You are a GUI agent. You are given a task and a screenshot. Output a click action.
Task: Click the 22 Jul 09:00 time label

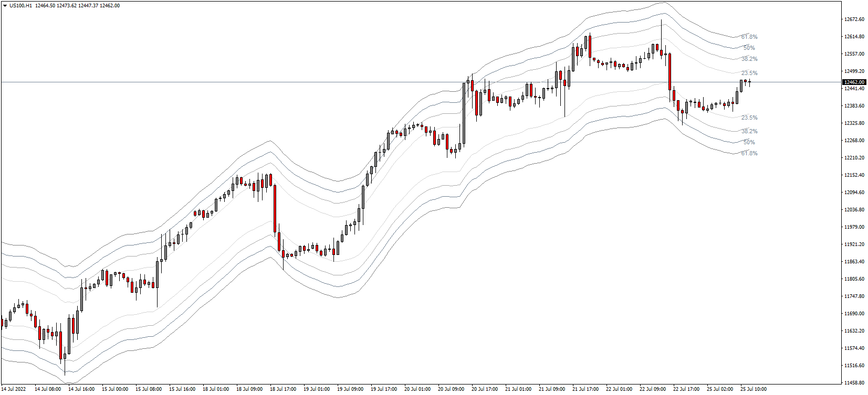click(653, 389)
